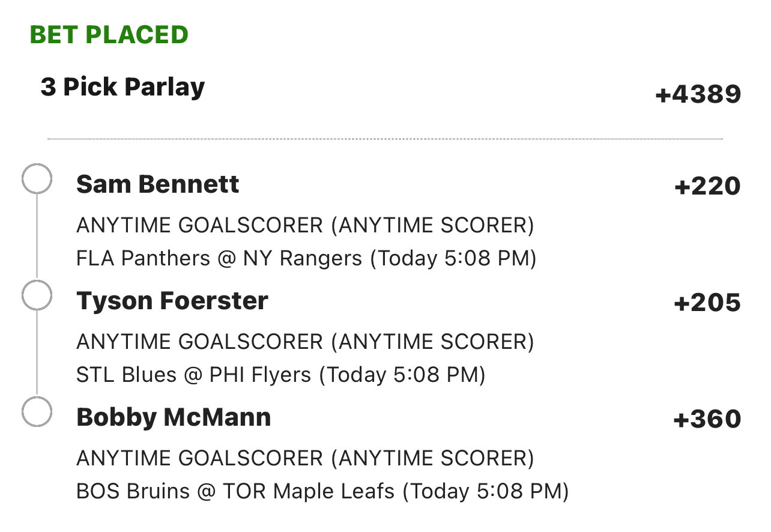Open the BOS Bruins @ TOR Maple Leafs game
Screen dimensions: 771x532
[322, 491]
